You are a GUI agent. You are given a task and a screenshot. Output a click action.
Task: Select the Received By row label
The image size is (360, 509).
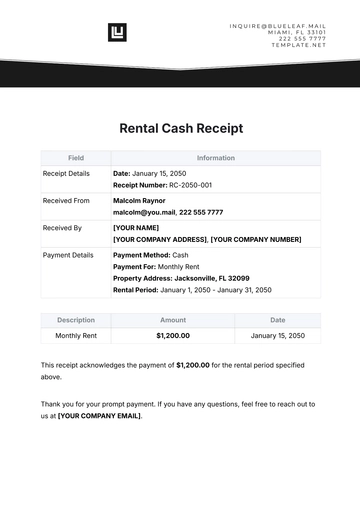[x=62, y=228]
